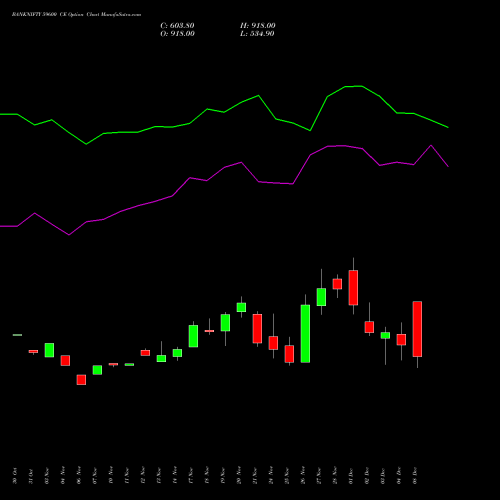The width and height of the screenshot is (500, 500).
Task: Click the opening price value O: 918.00
Action: 177,34
